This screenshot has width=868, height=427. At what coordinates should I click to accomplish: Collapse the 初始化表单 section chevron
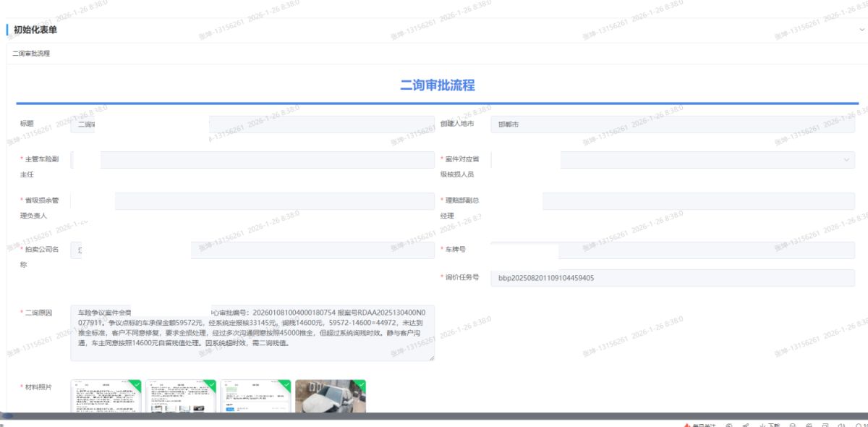point(861,30)
